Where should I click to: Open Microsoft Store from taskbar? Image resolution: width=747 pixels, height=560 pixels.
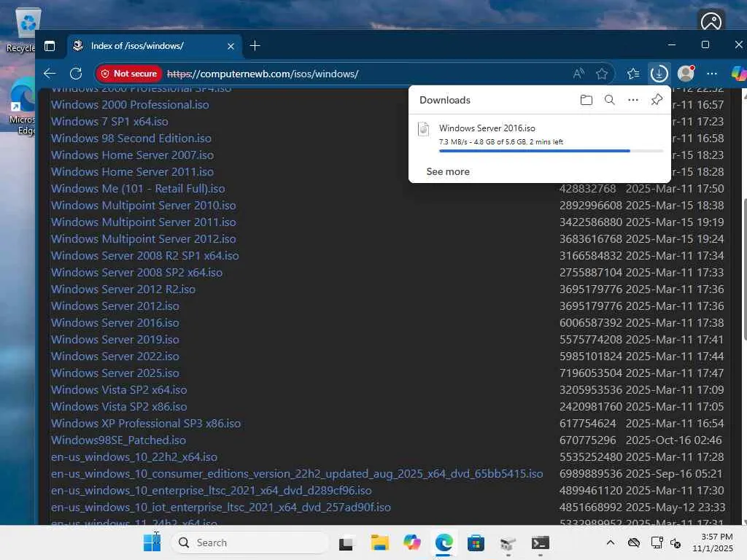[476, 542]
